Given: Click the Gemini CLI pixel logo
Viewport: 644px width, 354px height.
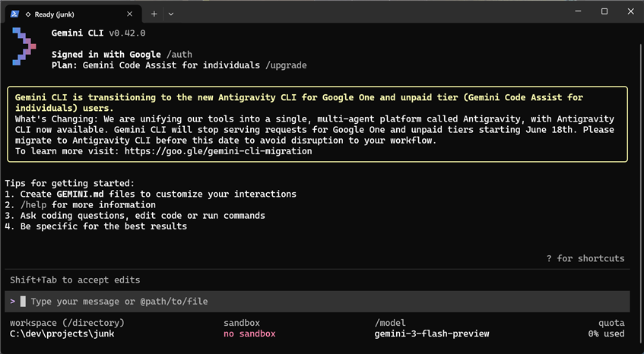Looking at the screenshot, I should click(x=24, y=46).
